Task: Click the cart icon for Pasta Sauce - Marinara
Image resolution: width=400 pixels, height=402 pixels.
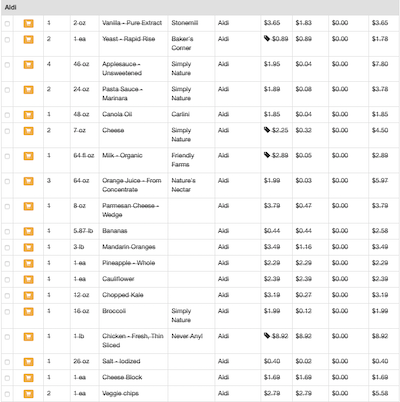Action: [x=29, y=90]
